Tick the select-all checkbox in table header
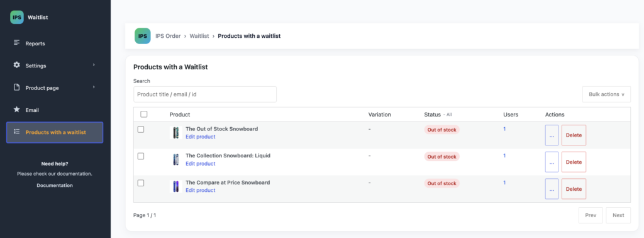 coord(144,114)
